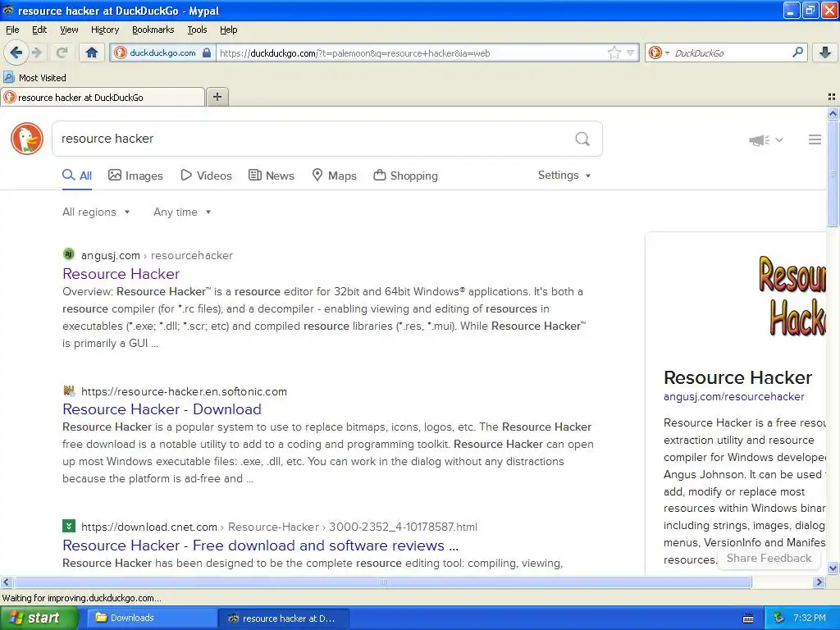The image size is (840, 630).
Task: Open the megaphone announcements icon
Action: pos(760,140)
